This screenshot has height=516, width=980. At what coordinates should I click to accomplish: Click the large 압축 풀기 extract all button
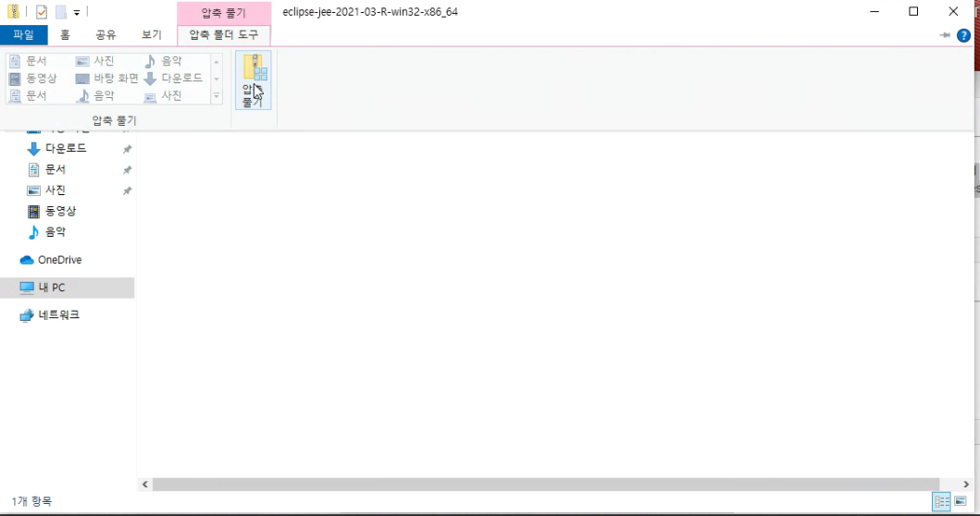coord(254,80)
